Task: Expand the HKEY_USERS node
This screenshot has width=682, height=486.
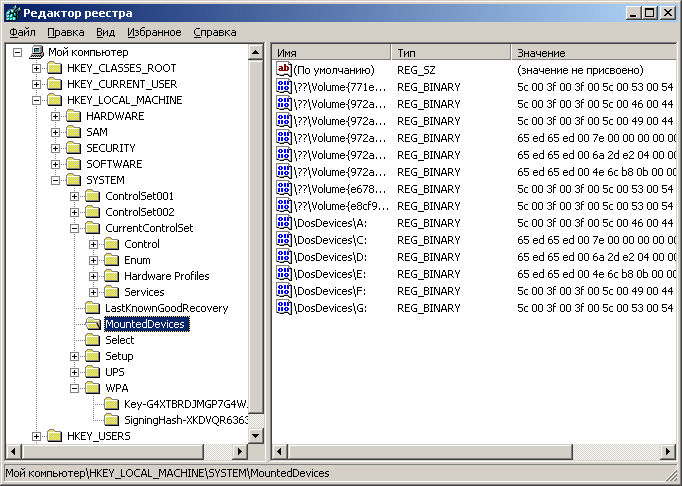Action: (x=37, y=436)
